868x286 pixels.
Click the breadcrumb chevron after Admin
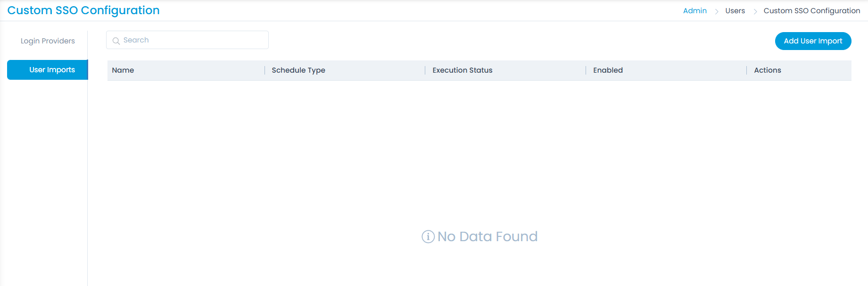(716, 11)
